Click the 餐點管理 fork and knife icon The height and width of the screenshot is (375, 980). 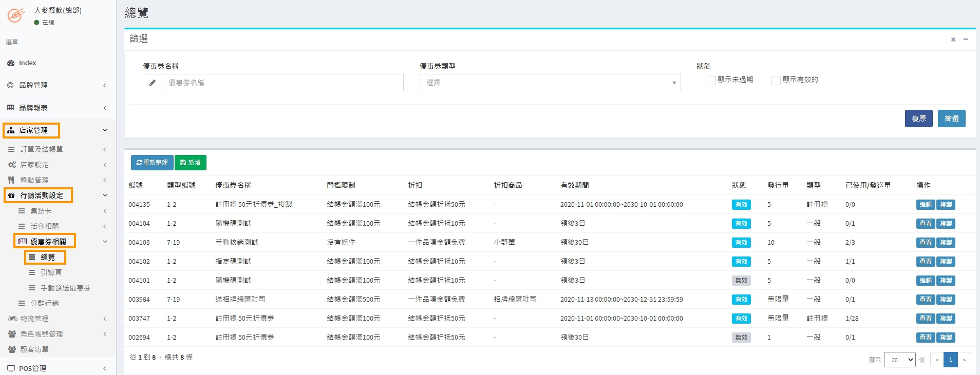tap(11, 180)
